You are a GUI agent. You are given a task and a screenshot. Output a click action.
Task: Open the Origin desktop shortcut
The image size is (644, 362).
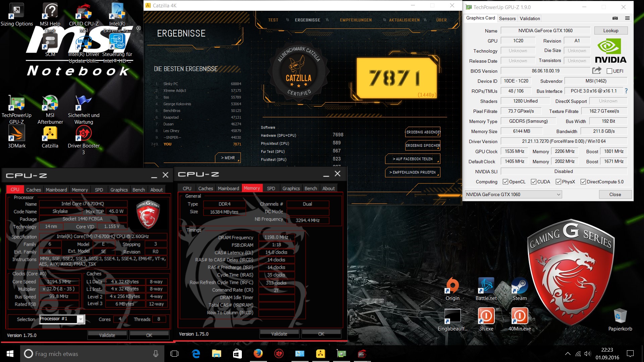(x=452, y=289)
